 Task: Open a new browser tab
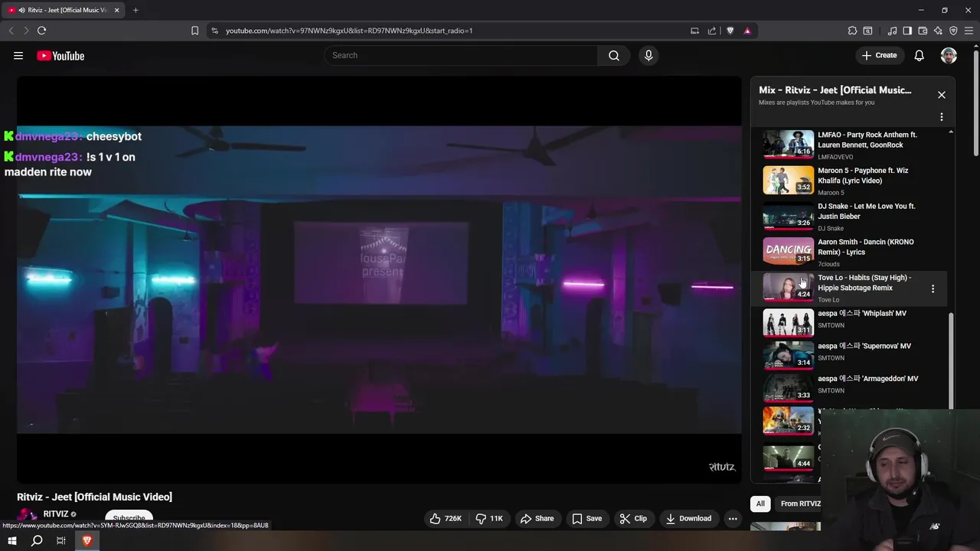click(136, 10)
